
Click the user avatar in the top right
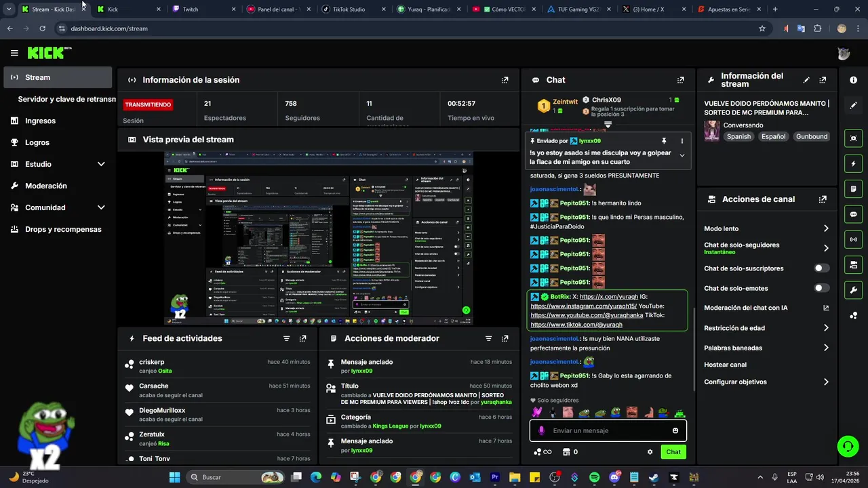click(x=844, y=54)
